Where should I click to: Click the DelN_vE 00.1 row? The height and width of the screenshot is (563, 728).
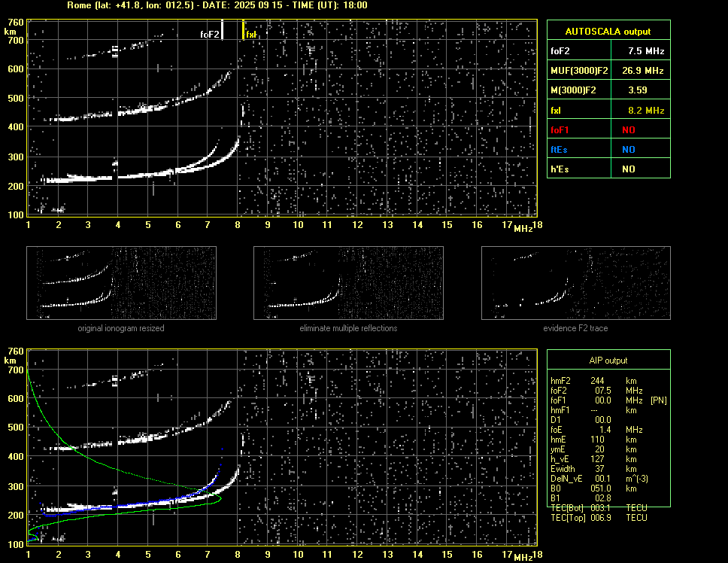tap(599, 479)
